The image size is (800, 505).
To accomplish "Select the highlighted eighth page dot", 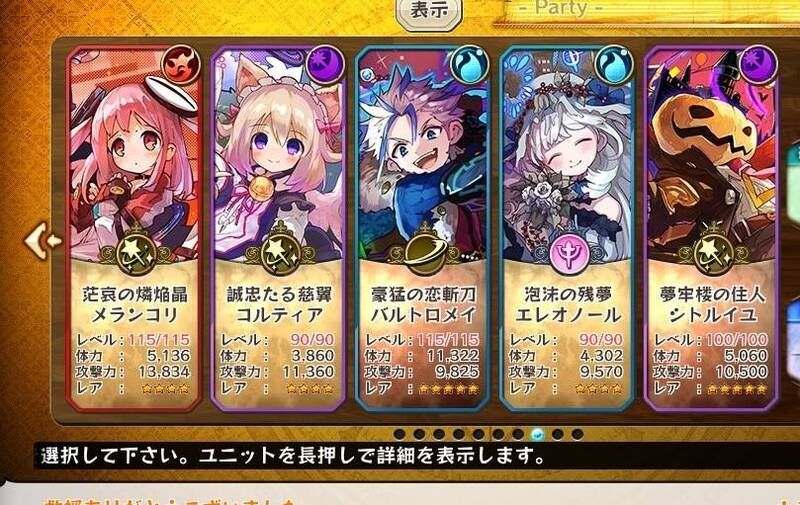I will coord(537,434).
